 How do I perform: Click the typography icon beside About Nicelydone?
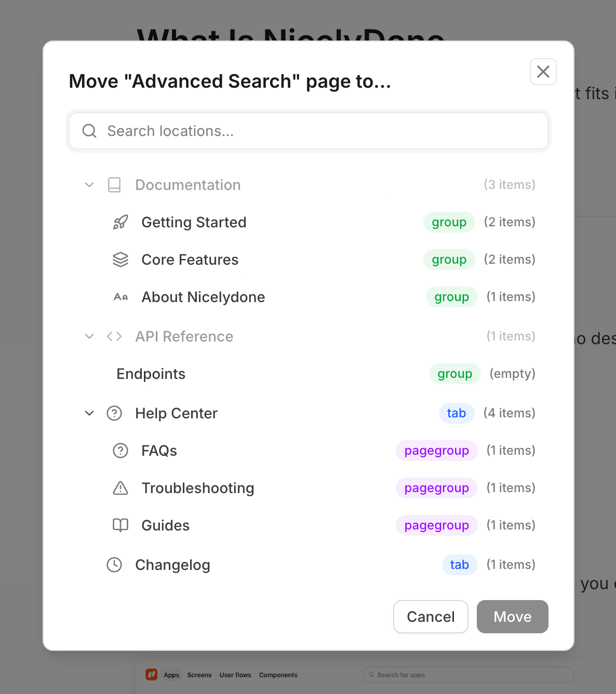pos(120,297)
